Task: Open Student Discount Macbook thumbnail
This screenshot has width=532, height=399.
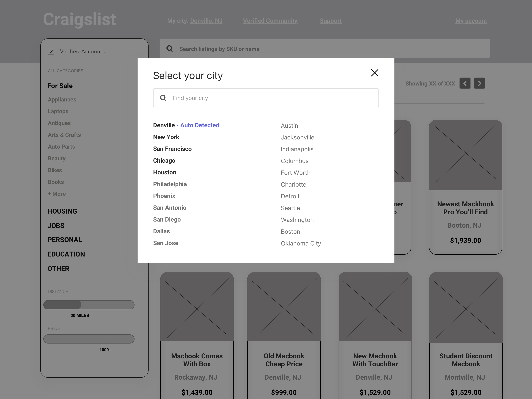Action: (x=466, y=307)
